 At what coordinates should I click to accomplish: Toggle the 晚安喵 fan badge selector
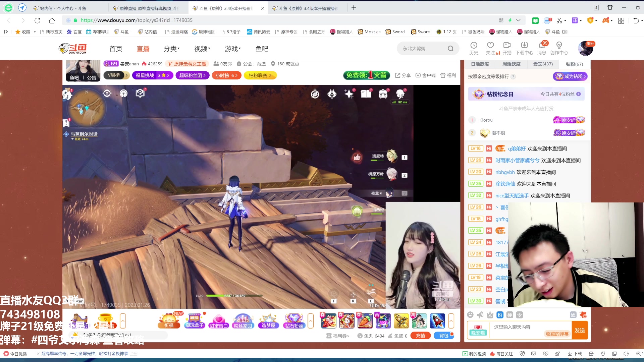(x=478, y=330)
